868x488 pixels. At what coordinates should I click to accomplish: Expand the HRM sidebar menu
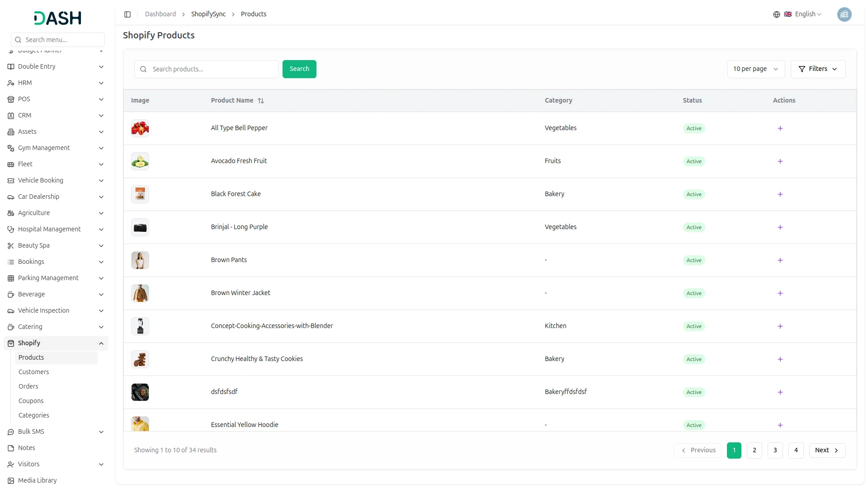[x=56, y=83]
